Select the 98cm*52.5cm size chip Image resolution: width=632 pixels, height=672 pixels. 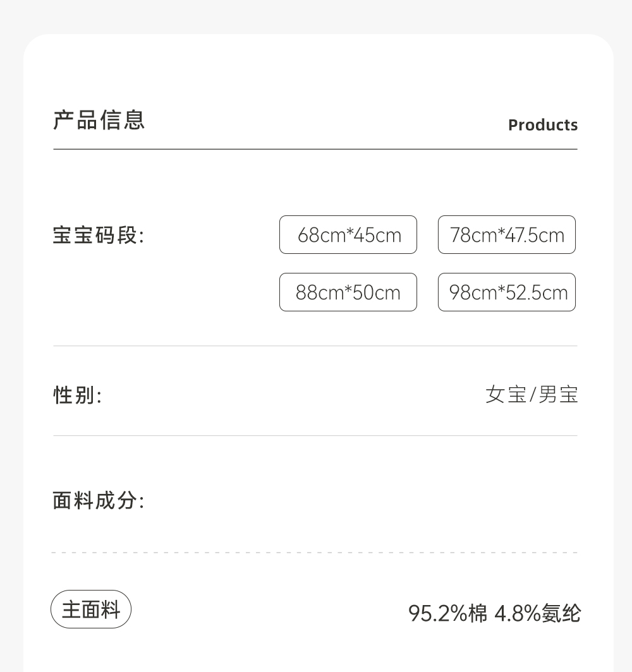pyautogui.click(x=507, y=292)
